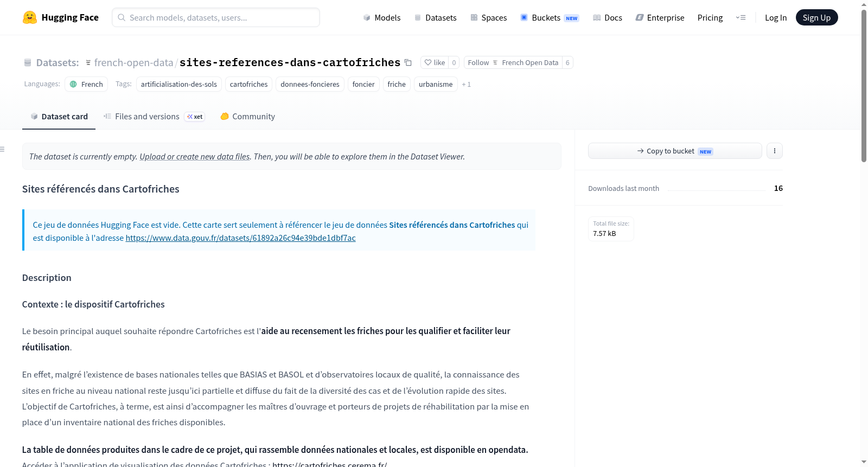
Task: Open the Datasets page
Action: click(435, 17)
